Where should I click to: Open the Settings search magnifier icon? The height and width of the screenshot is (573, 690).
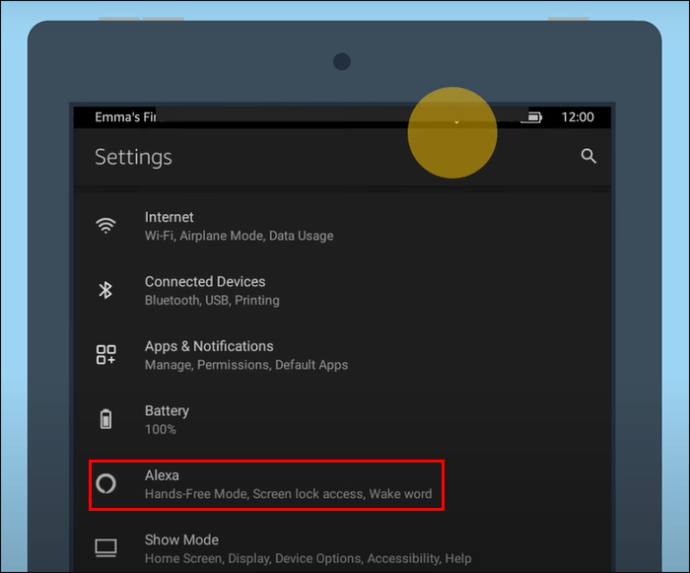[x=588, y=156]
